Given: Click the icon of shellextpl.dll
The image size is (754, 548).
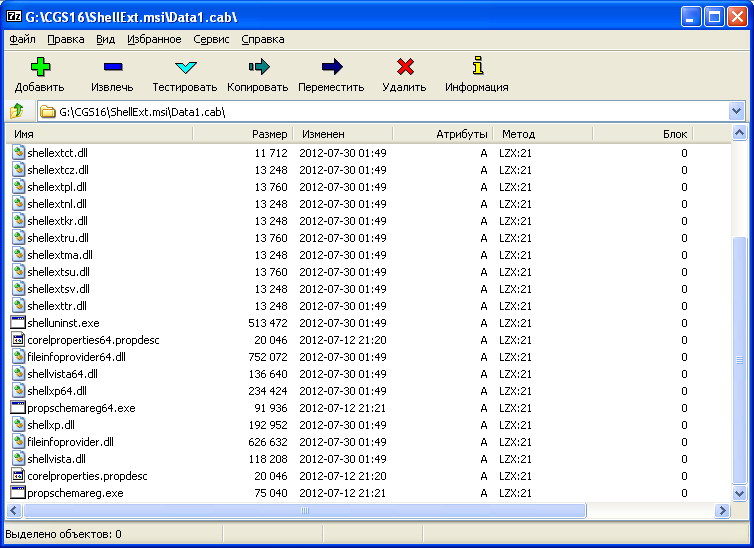Looking at the screenshot, I should [18, 187].
